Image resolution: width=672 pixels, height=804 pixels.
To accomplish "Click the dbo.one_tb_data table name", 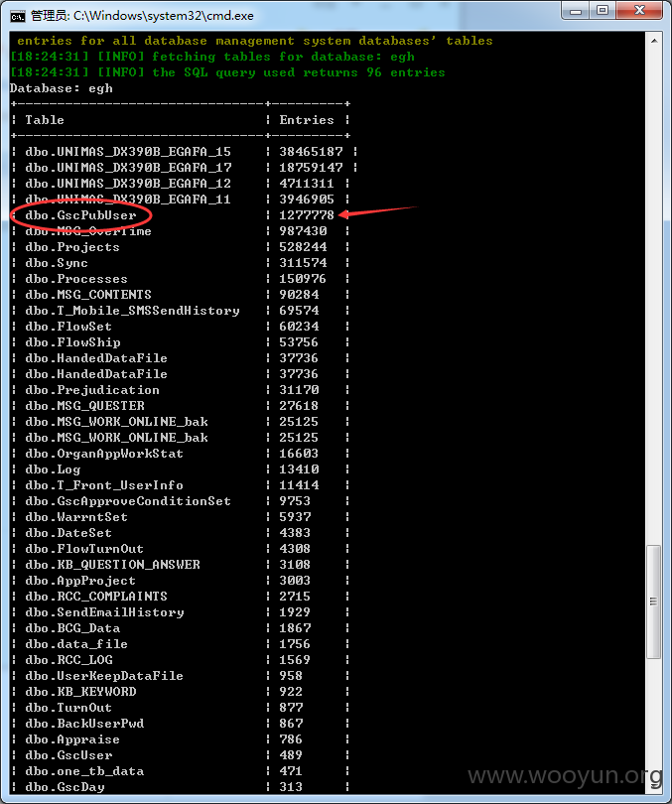I will 84,771.
